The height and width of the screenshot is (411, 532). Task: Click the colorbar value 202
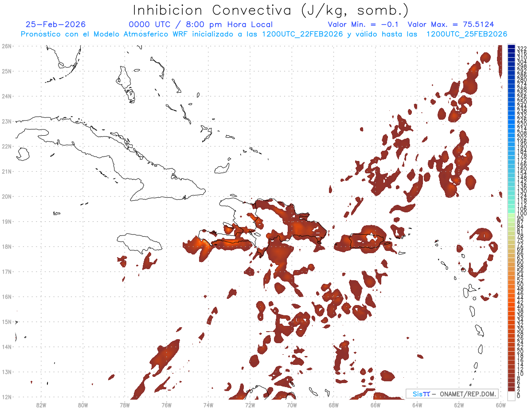click(x=522, y=137)
